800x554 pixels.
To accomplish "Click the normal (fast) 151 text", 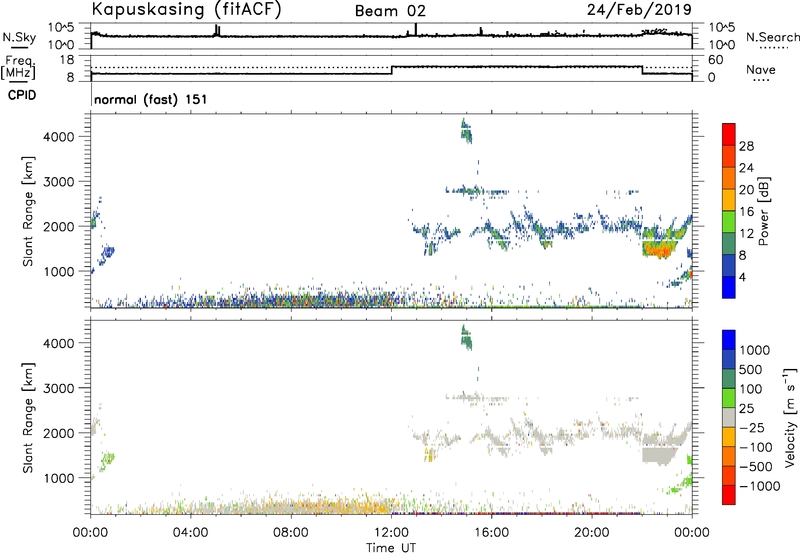I will tap(151, 99).
